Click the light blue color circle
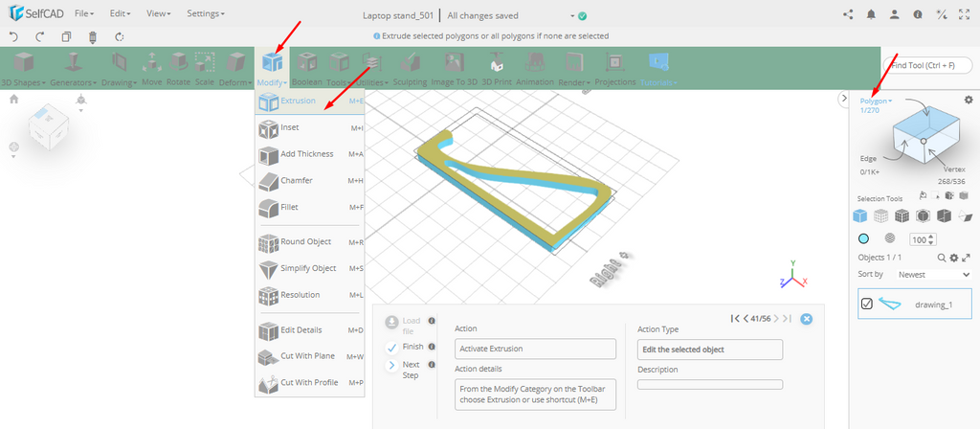 pos(863,238)
